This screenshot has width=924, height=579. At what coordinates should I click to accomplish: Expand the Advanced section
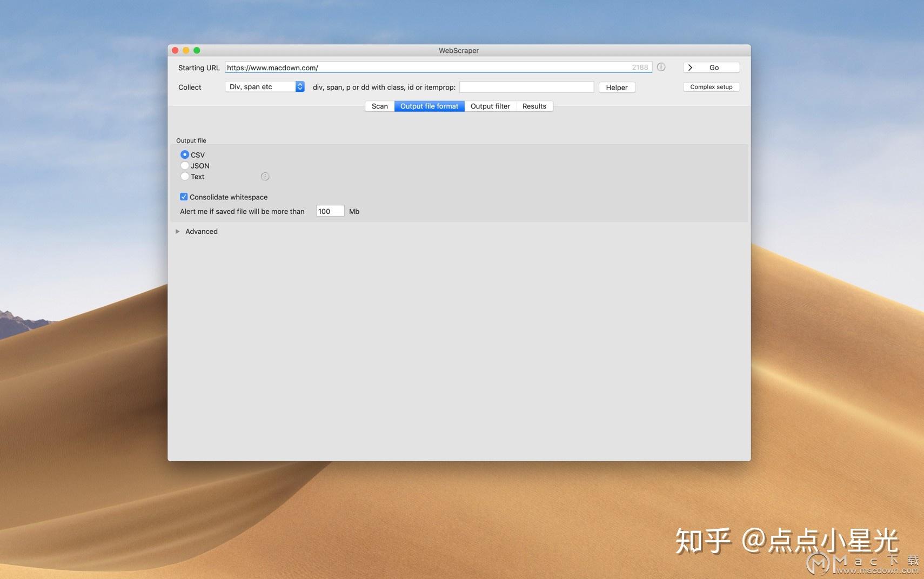coord(177,231)
